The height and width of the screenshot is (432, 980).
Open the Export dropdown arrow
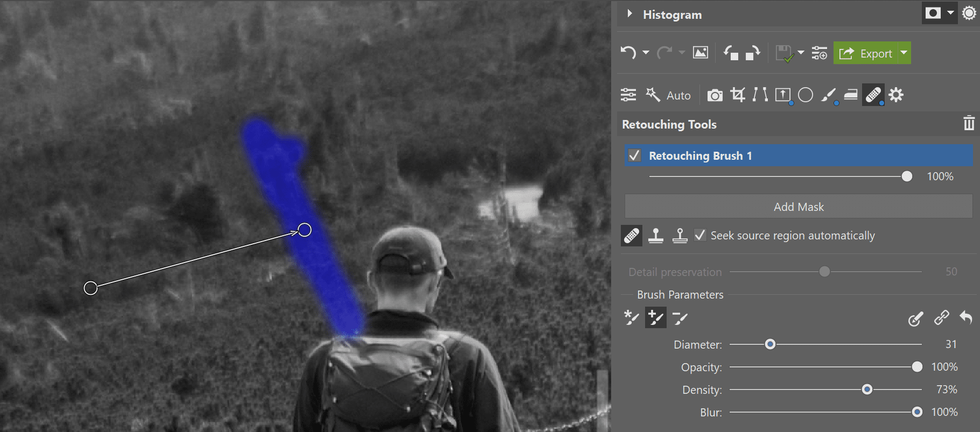[904, 53]
